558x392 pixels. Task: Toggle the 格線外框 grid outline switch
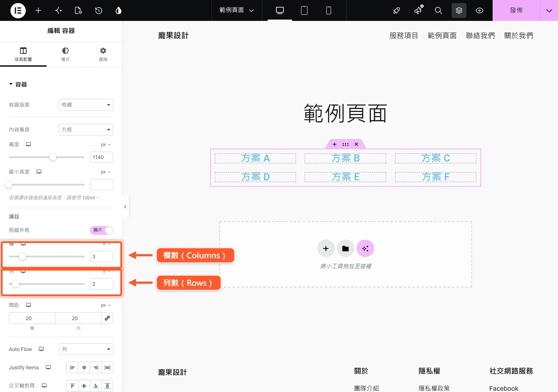(x=101, y=230)
